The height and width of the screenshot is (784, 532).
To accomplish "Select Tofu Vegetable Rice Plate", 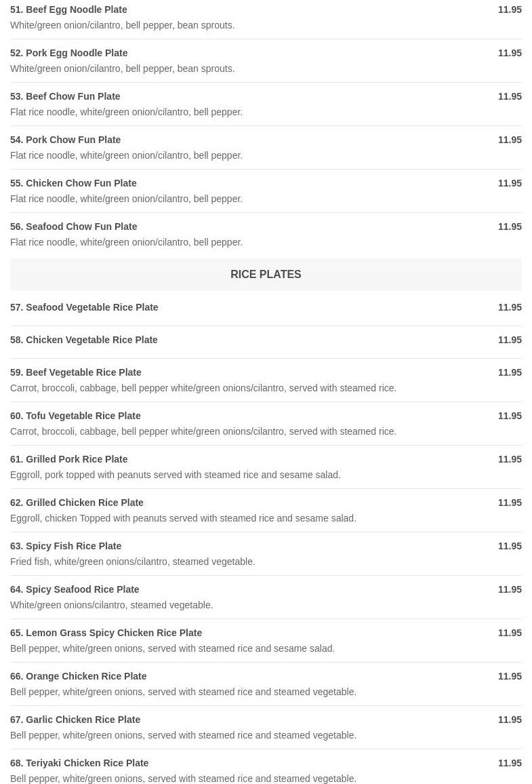I will coord(75,416).
